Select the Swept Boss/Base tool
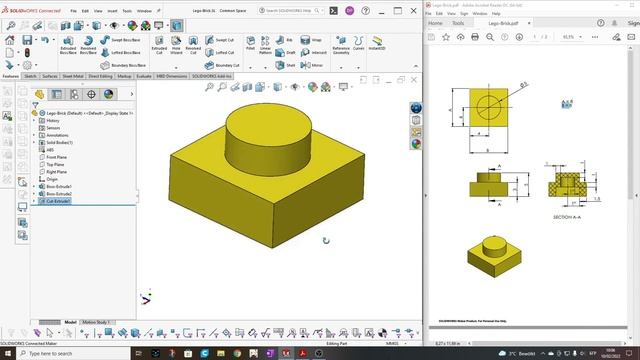This screenshot has width=640, height=360. click(120, 40)
